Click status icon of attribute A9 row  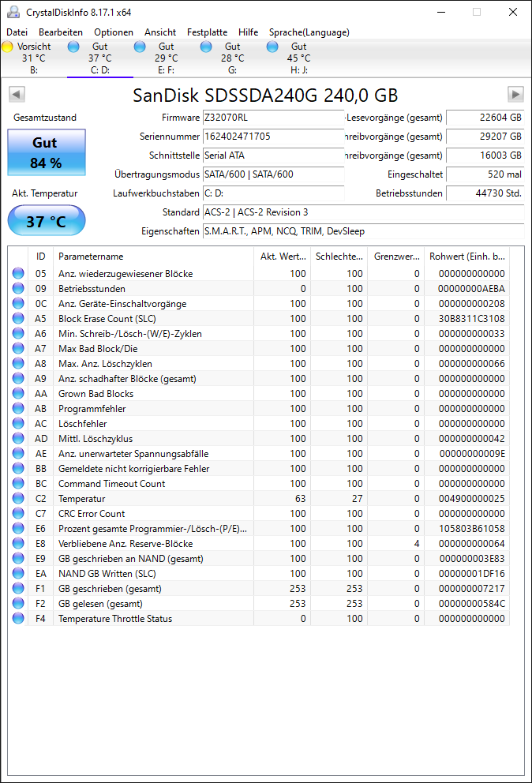[x=18, y=378]
